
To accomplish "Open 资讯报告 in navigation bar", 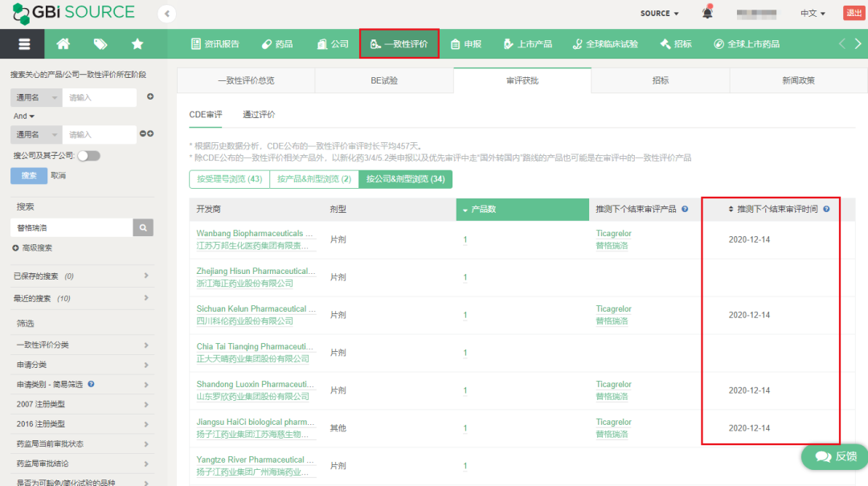I will (x=215, y=44).
